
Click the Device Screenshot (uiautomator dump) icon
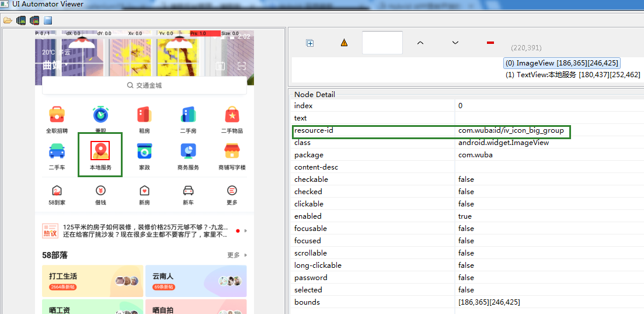click(21, 20)
